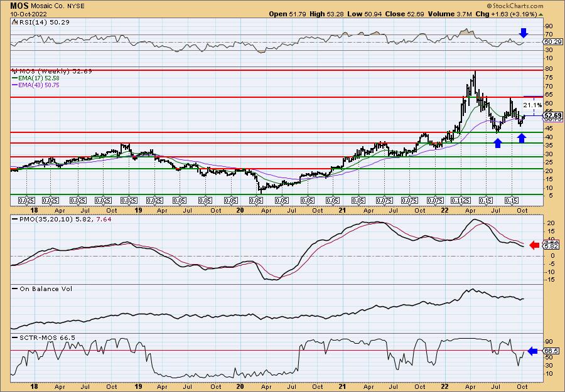Select the 75 price axis label
The height and width of the screenshot is (392, 565).
pyautogui.click(x=549, y=78)
